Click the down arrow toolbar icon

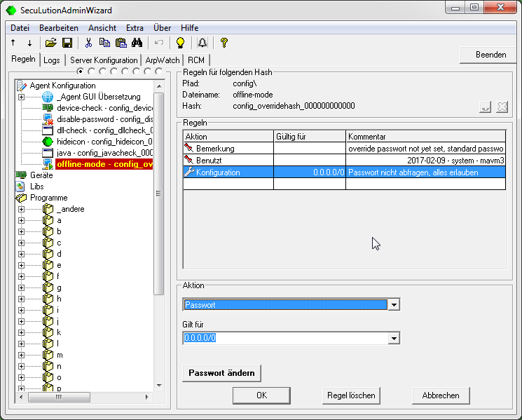pos(29,43)
